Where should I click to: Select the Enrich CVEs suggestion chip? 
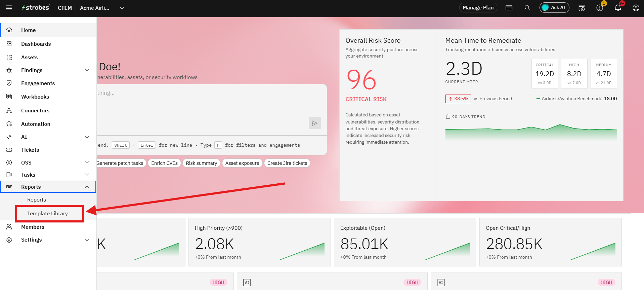(164, 163)
